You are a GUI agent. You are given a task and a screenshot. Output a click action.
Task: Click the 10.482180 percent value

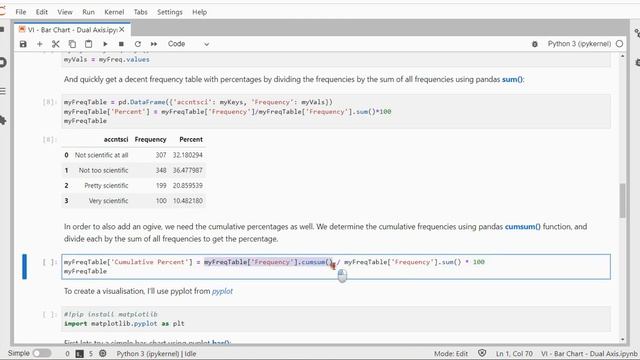[188, 201]
